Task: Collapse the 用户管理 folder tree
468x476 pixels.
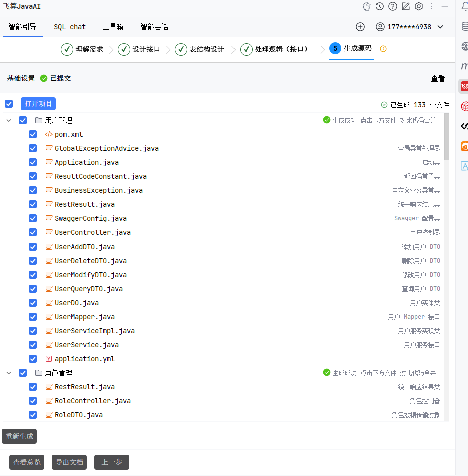Action: (9, 121)
